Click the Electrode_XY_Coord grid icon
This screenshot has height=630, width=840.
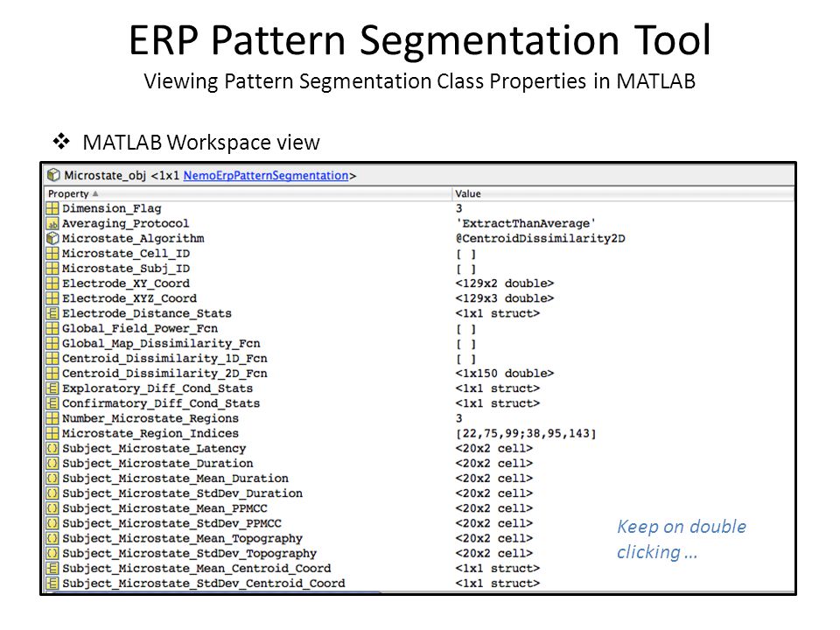(52, 283)
